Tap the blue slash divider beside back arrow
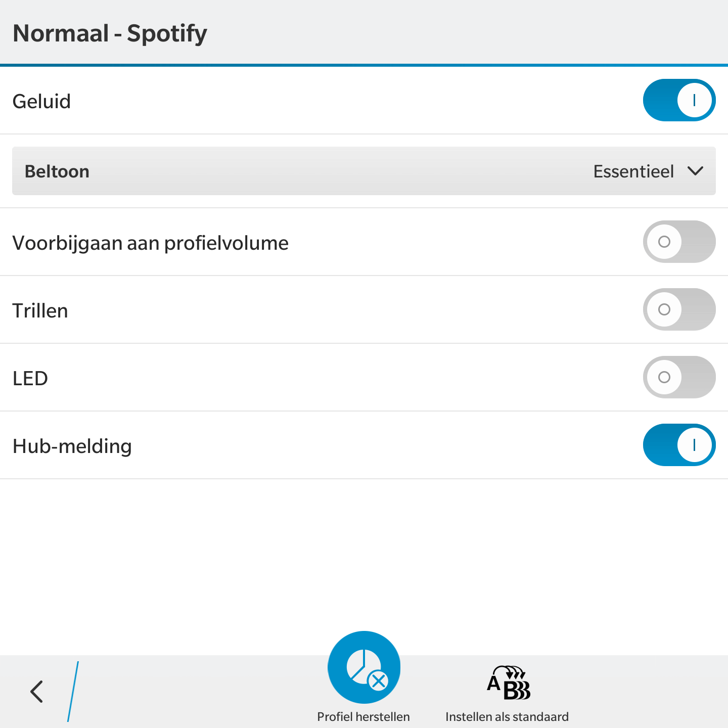Image resolution: width=728 pixels, height=728 pixels. (x=73, y=692)
